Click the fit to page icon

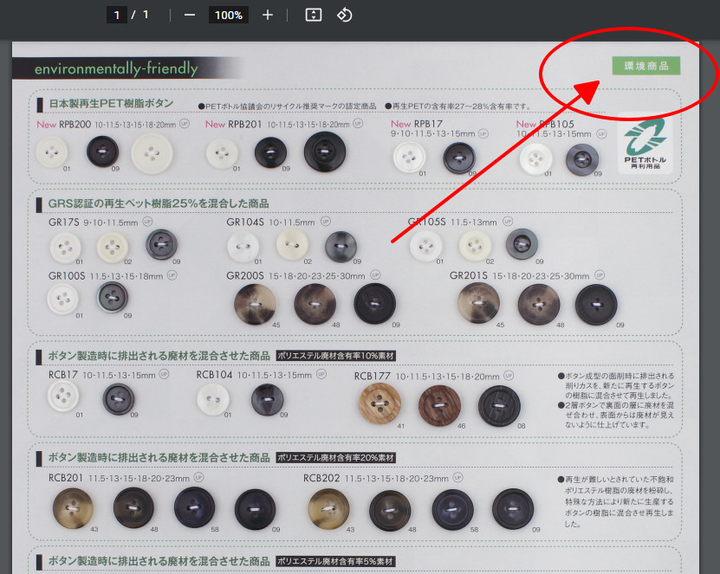tap(314, 15)
